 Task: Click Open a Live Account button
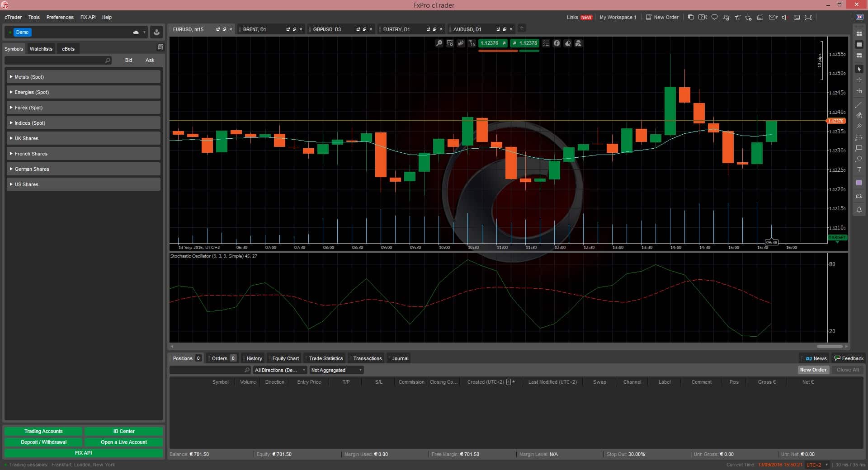coord(123,442)
